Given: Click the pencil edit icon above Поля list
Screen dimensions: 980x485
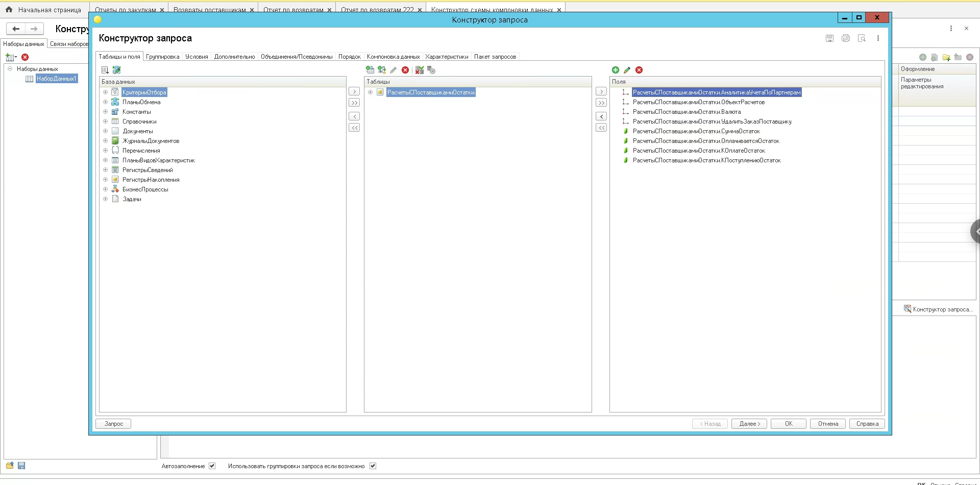Looking at the screenshot, I should (x=627, y=70).
